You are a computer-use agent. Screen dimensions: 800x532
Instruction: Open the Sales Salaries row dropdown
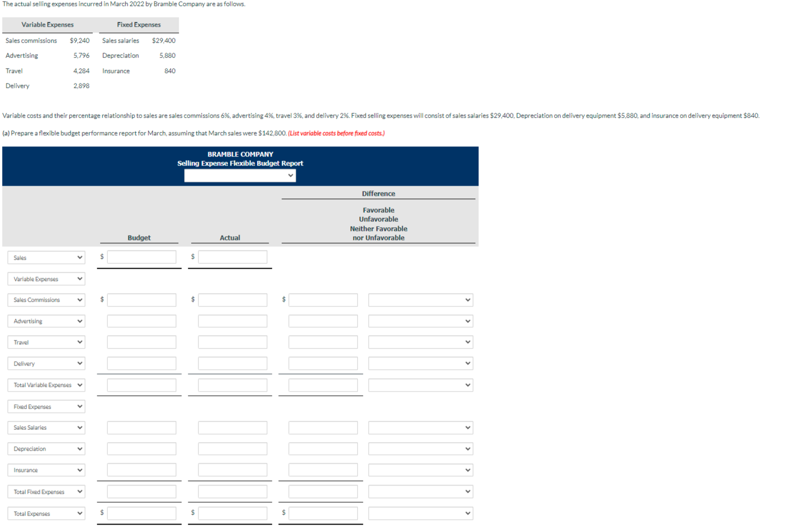[46, 427]
